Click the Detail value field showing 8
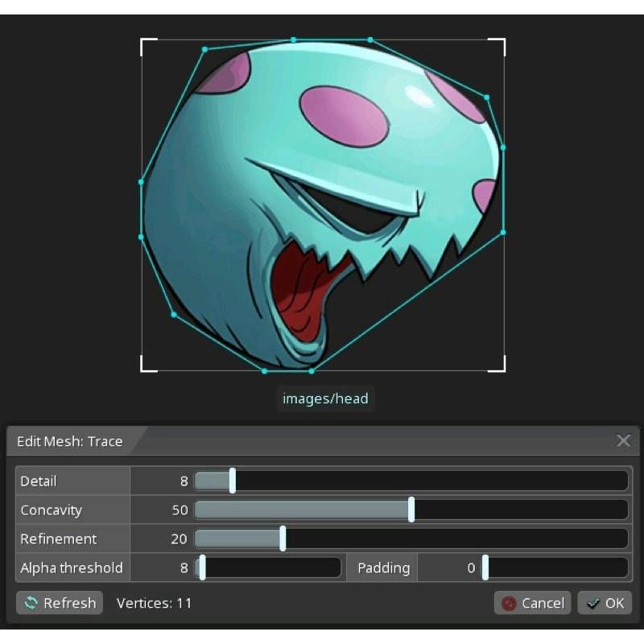The height and width of the screenshot is (644, 644). [x=163, y=481]
